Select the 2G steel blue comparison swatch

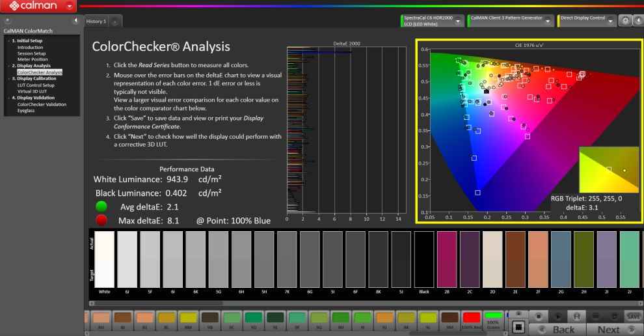561,260
